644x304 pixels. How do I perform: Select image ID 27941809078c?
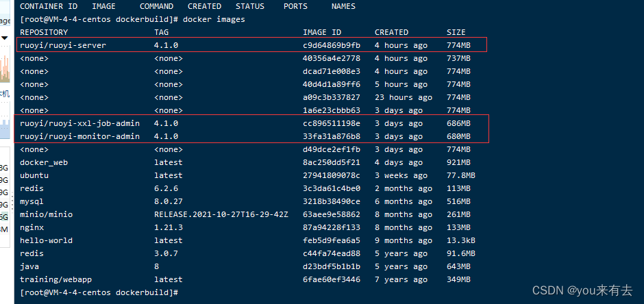[x=332, y=175]
